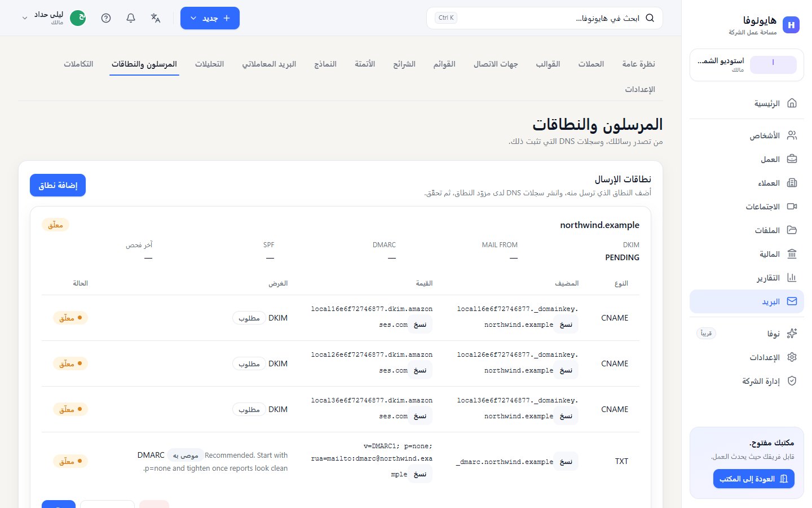
Task: Select البريد mail in sidebar
Action: pyautogui.click(x=747, y=301)
